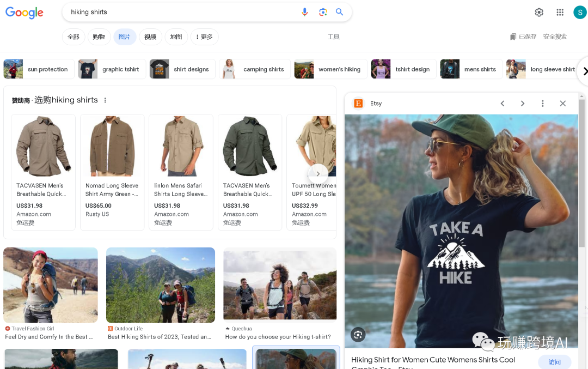Screen dimensions: 588x369
Task: Open the 工具 tools link
Action: pyautogui.click(x=333, y=37)
